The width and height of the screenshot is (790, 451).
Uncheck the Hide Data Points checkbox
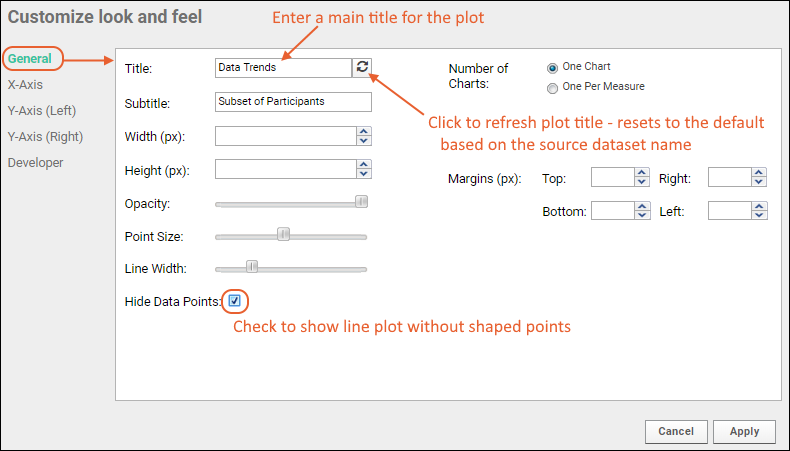[x=235, y=301]
